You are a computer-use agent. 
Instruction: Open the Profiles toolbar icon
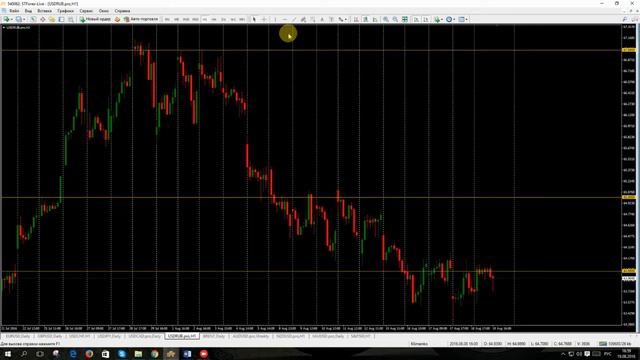pyautogui.click(x=18, y=19)
